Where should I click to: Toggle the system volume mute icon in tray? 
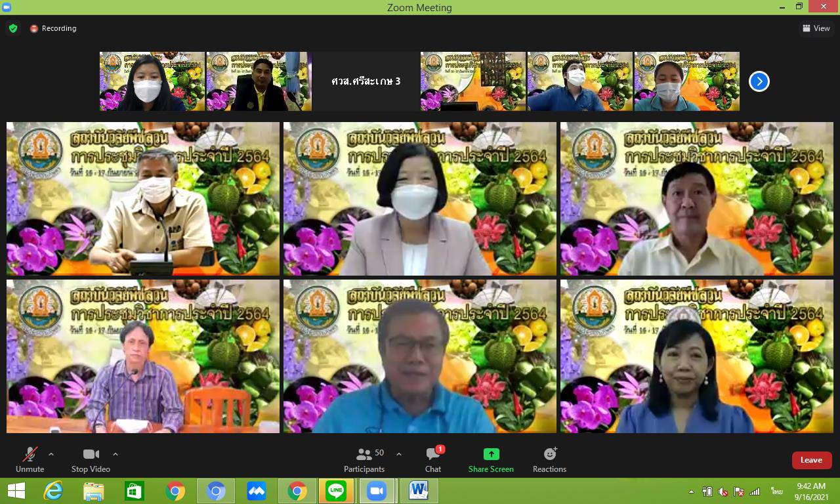[723, 492]
